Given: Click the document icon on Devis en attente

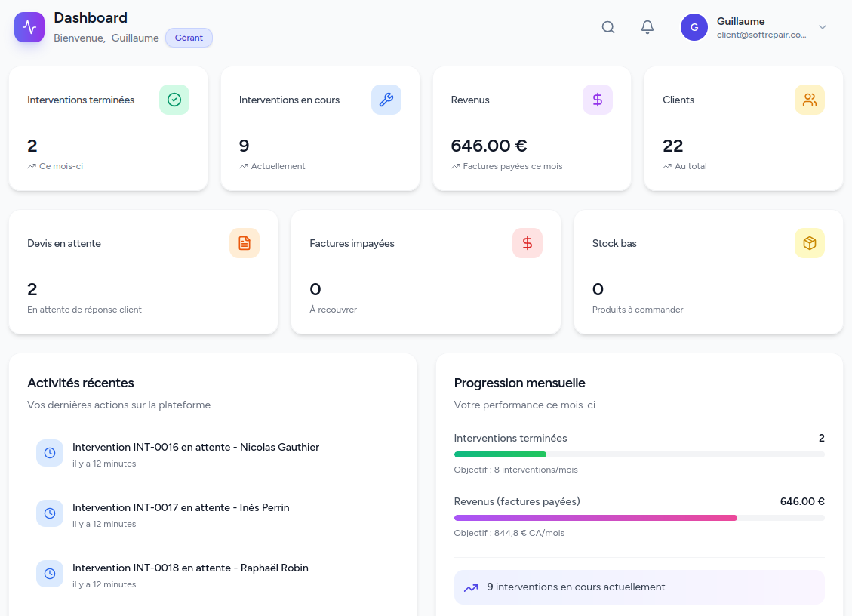Looking at the screenshot, I should (245, 243).
